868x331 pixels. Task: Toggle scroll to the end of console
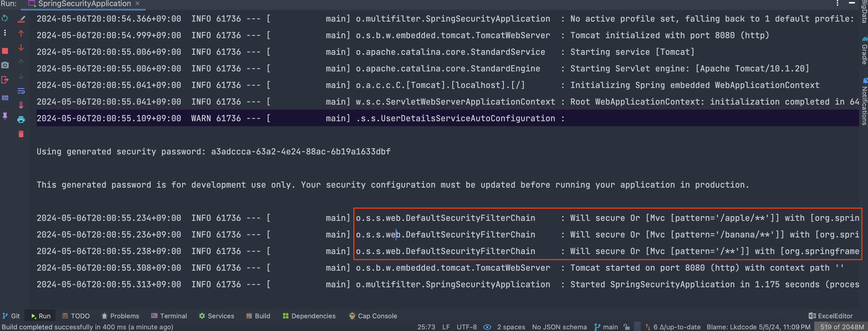click(x=21, y=105)
